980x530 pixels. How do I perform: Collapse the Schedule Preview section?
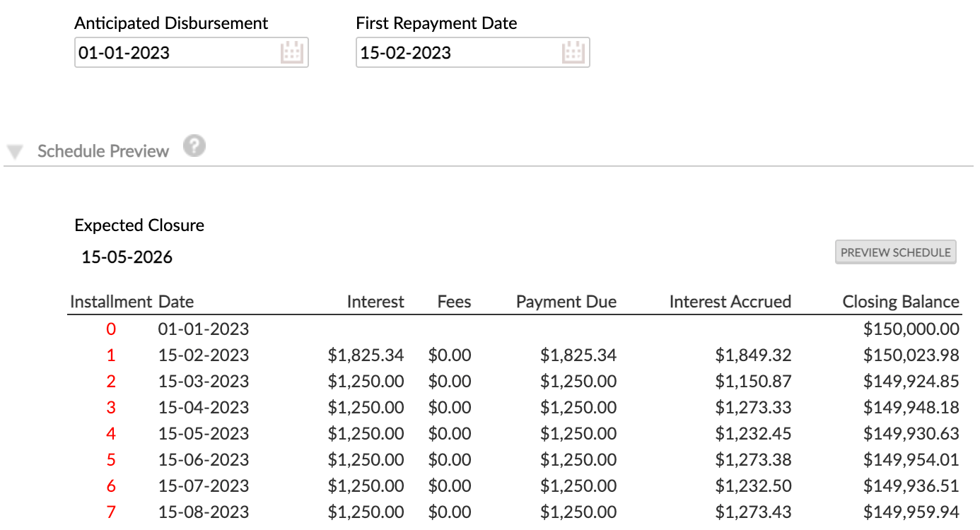click(x=16, y=152)
